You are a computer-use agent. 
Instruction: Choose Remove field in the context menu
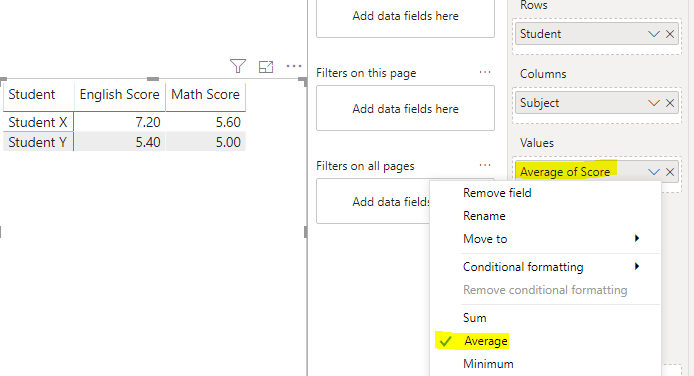click(x=545, y=193)
